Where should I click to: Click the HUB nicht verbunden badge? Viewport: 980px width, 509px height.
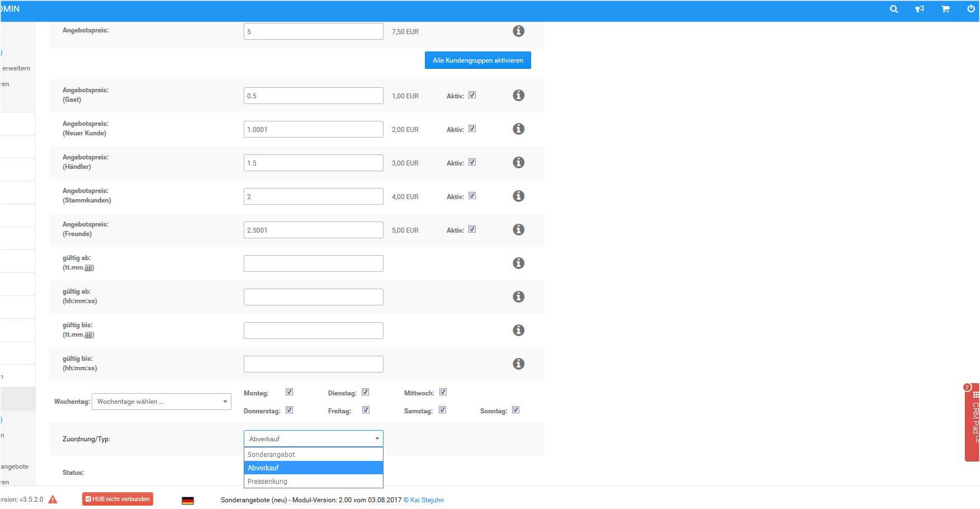[x=117, y=499]
